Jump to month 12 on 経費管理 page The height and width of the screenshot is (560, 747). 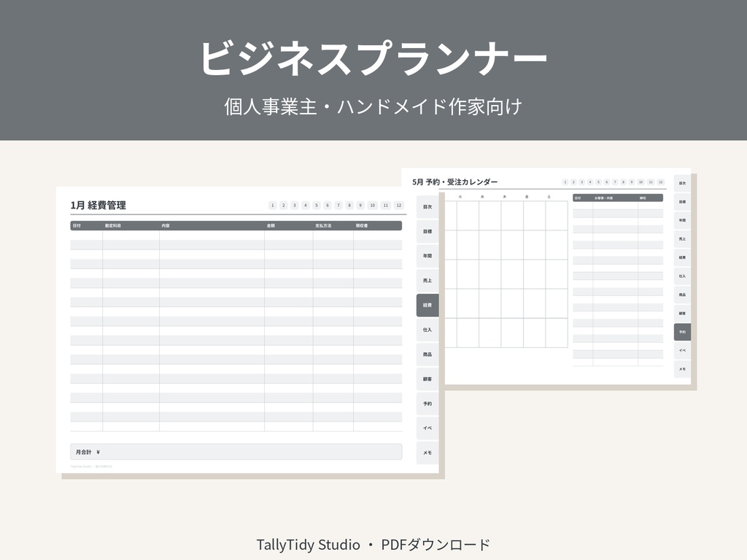click(399, 205)
